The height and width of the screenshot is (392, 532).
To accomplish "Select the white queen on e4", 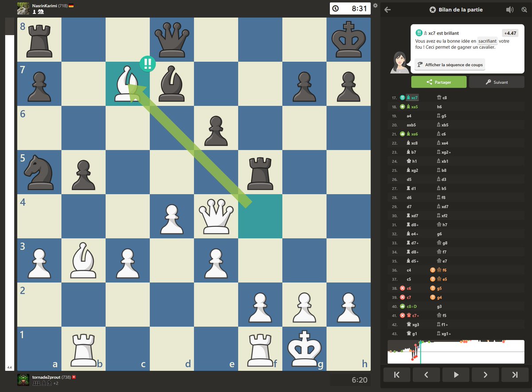I will 216,216.
